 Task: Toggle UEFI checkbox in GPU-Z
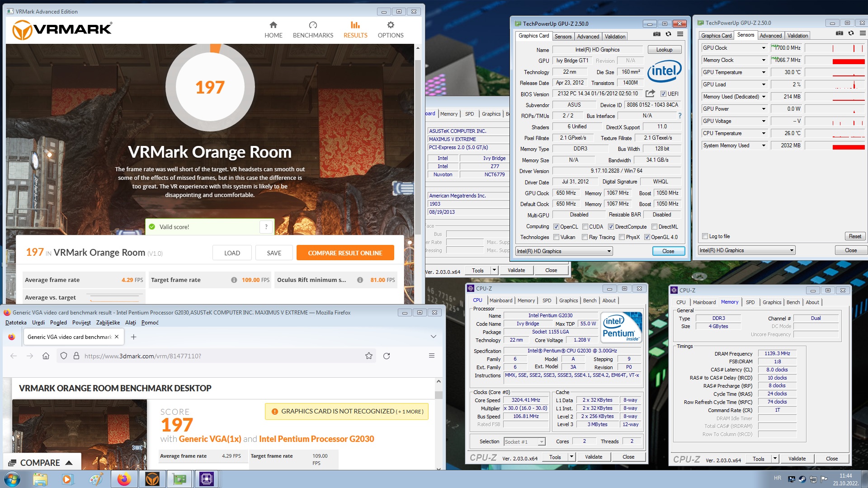[663, 94]
